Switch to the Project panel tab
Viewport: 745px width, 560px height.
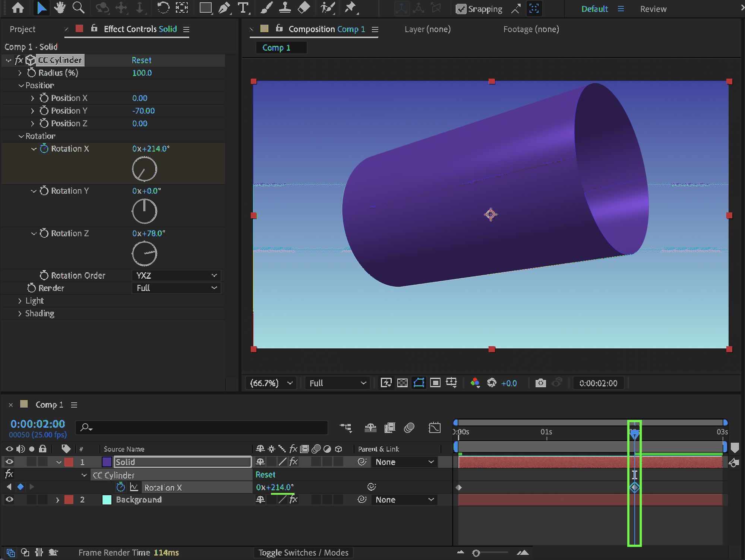click(x=22, y=29)
